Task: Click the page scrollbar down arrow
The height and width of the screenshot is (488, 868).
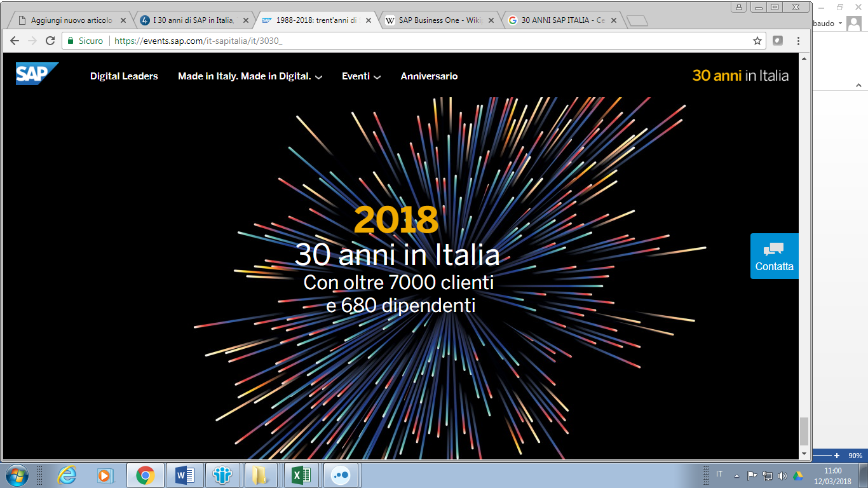Action: 804,453
